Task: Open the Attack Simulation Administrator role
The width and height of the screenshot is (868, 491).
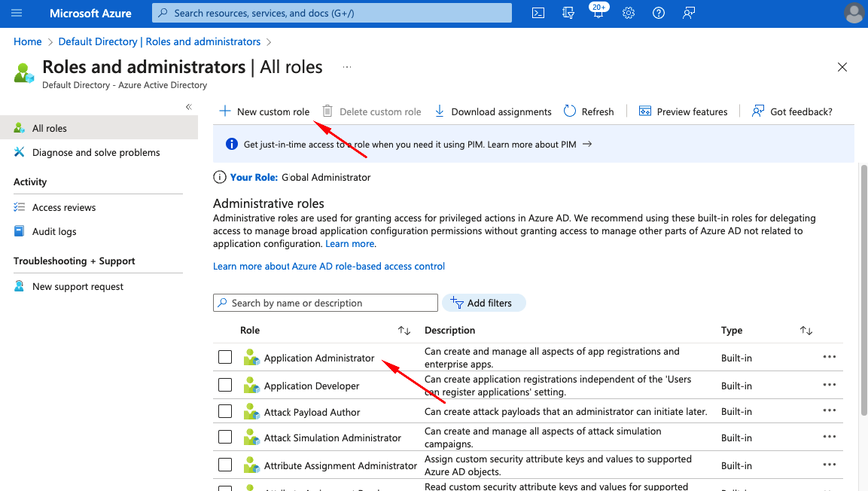Action: 333,438
